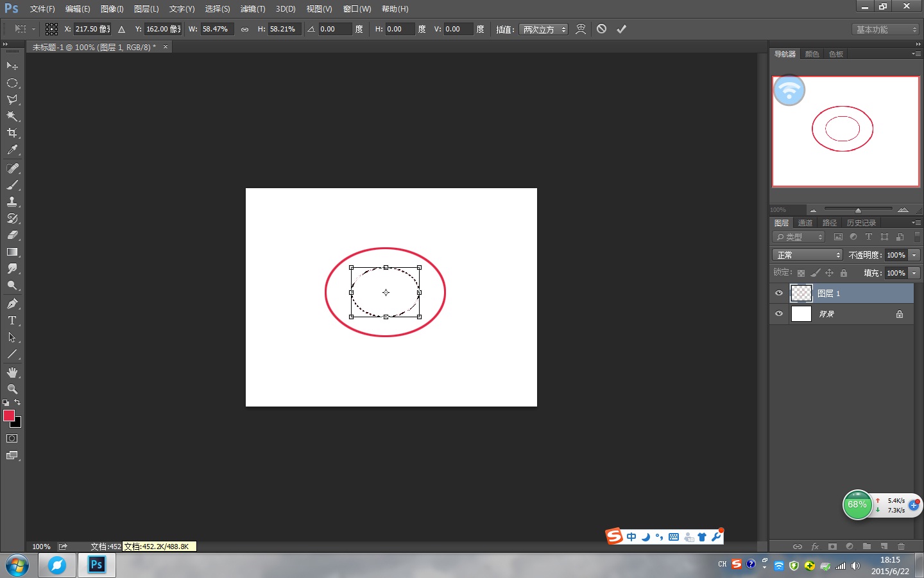Switch to the 历史记录 tab
The height and width of the screenshot is (578, 924).
click(861, 223)
